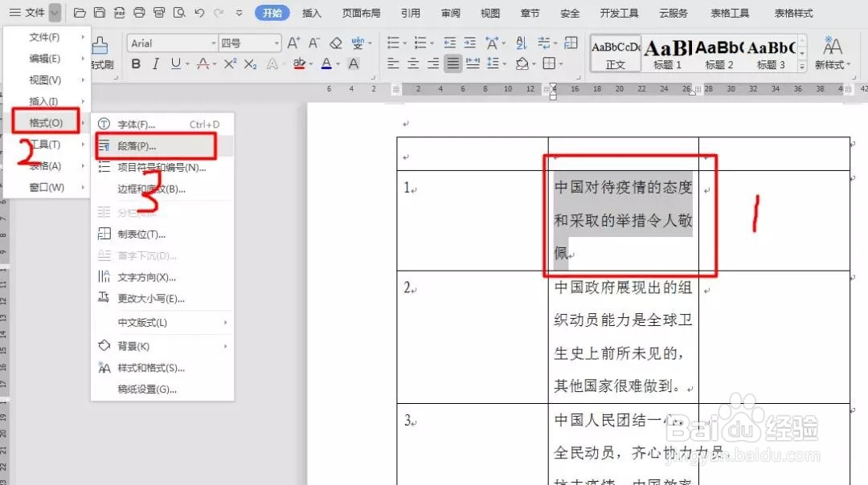The width and height of the screenshot is (868, 485).
Task: Toggle Superscript formatting
Action: click(x=231, y=64)
